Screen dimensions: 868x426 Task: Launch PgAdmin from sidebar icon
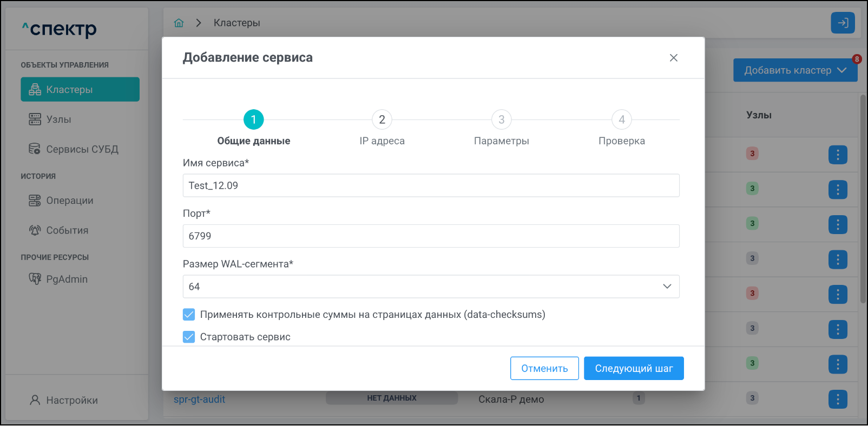35,279
